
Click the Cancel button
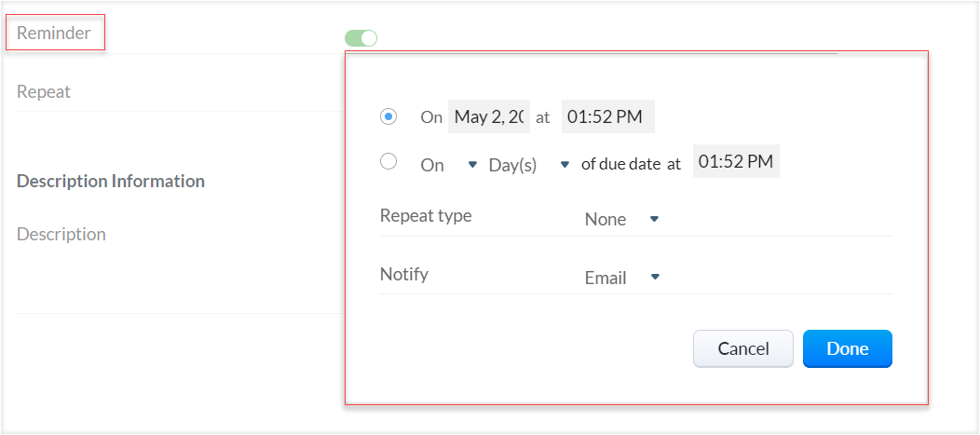[743, 349]
